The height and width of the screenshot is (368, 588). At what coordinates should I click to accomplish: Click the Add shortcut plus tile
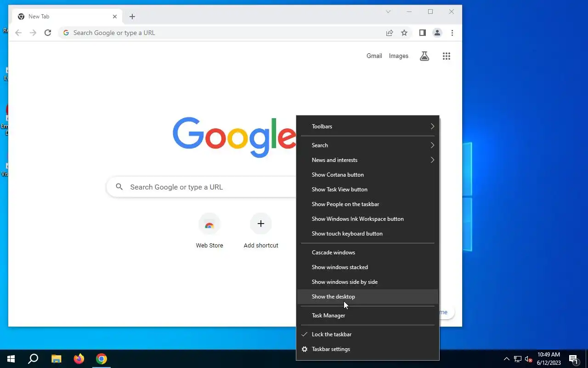pyautogui.click(x=261, y=231)
